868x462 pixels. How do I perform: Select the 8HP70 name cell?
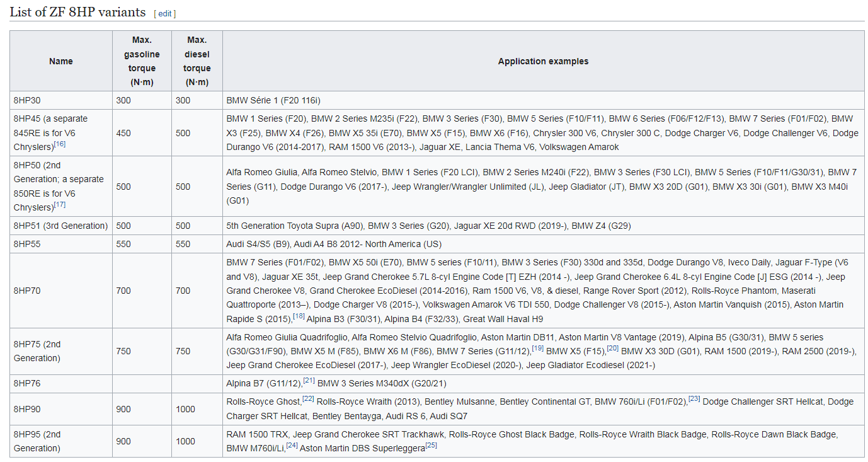(x=61, y=291)
